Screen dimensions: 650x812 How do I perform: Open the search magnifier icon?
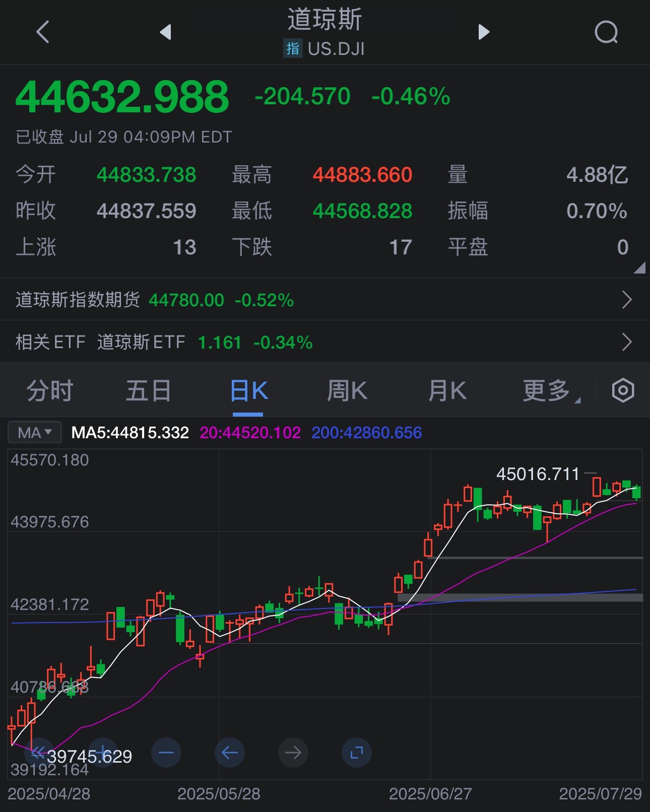click(x=606, y=32)
